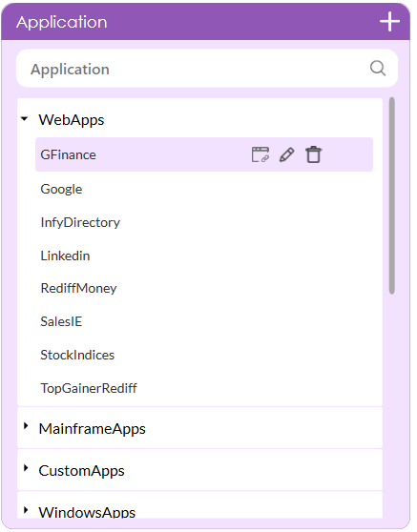The width and height of the screenshot is (417, 532).
Task: Select the Google application
Action: tap(61, 189)
